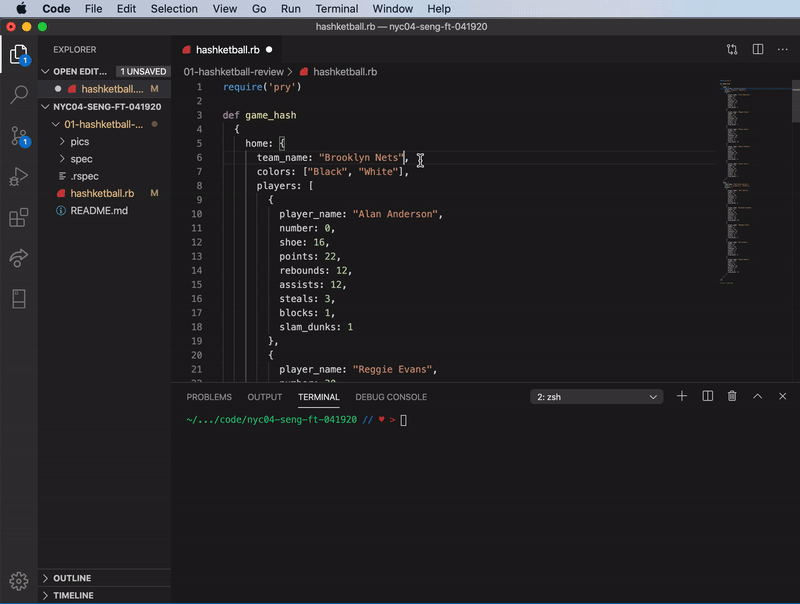Open the Go menu

coord(259,9)
